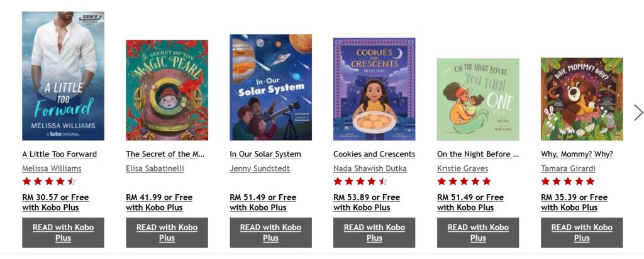Click the next arrow to show more books

pos(638,113)
